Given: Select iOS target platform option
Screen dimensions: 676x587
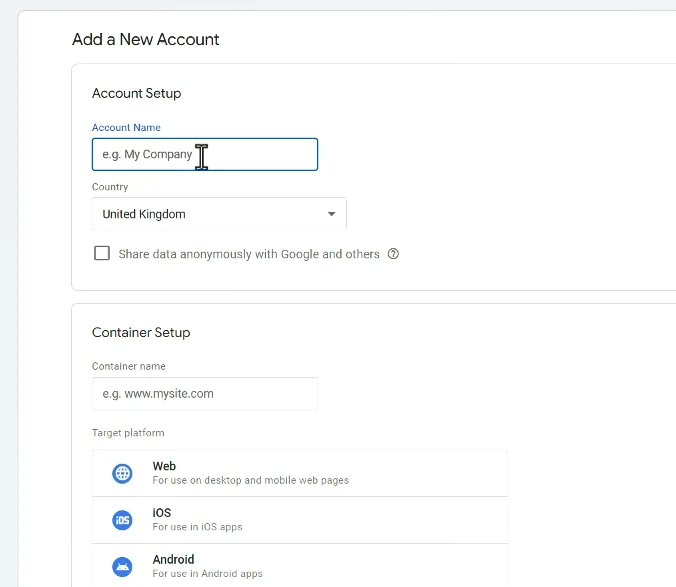Looking at the screenshot, I should [x=300, y=520].
